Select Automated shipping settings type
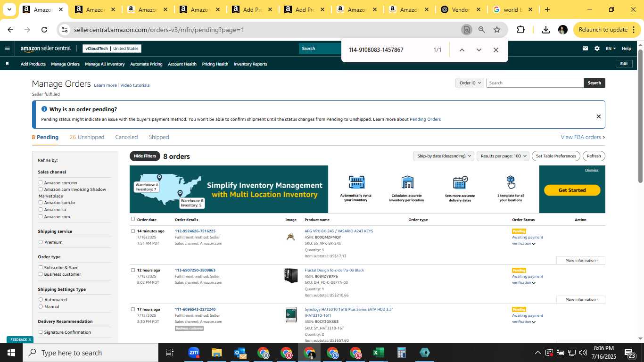 (41, 299)
